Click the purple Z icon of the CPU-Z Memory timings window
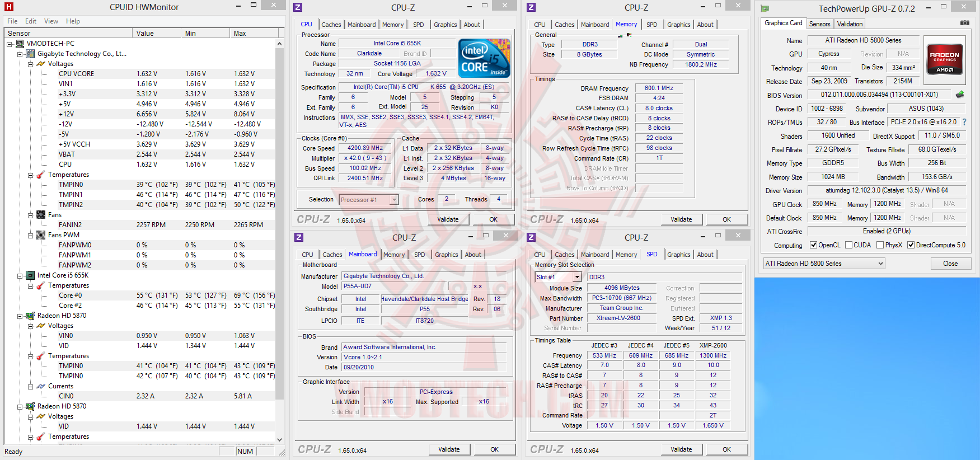The width and height of the screenshot is (980, 460). [x=531, y=7]
